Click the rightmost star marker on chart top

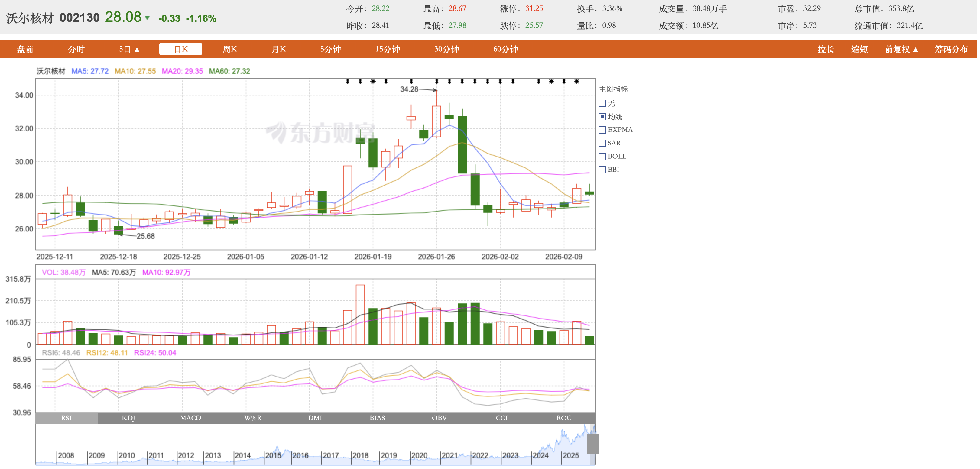coord(577,81)
